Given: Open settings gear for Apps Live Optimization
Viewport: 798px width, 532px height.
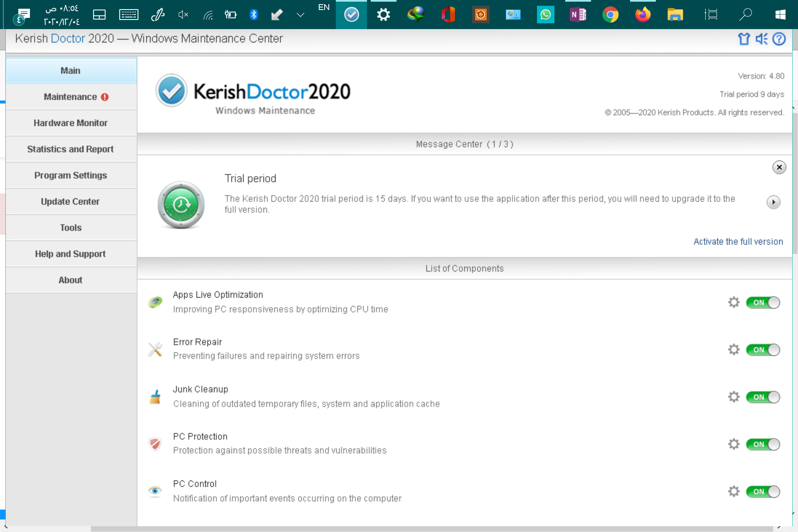Looking at the screenshot, I should (x=734, y=302).
